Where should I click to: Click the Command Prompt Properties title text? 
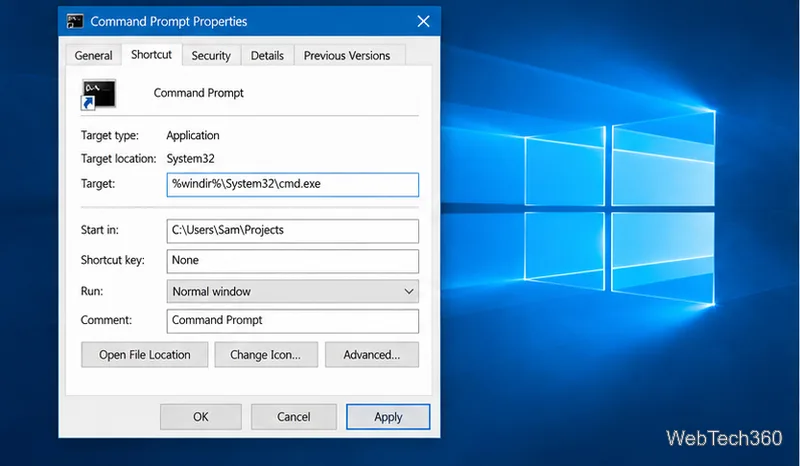point(169,21)
